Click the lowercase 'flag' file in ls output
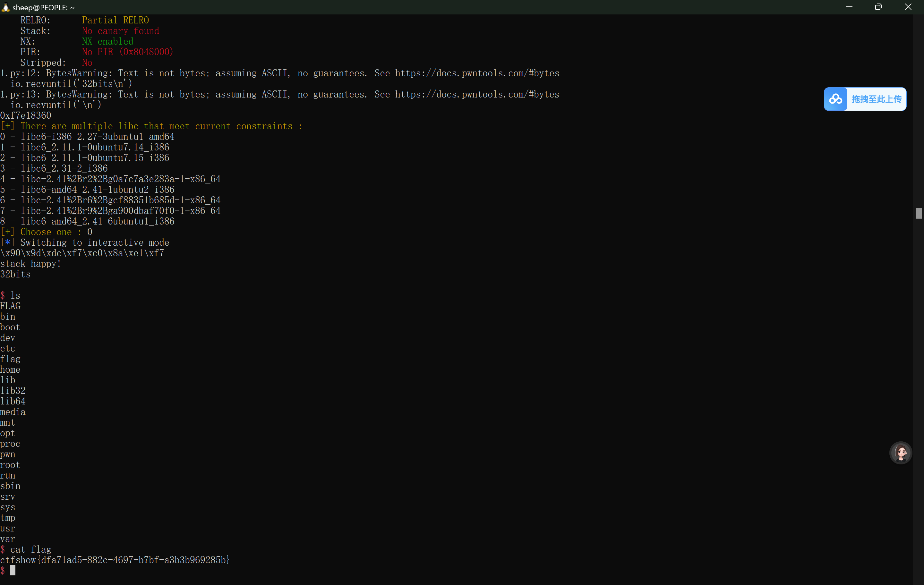Viewport: 924px width, 585px height. coord(10,360)
